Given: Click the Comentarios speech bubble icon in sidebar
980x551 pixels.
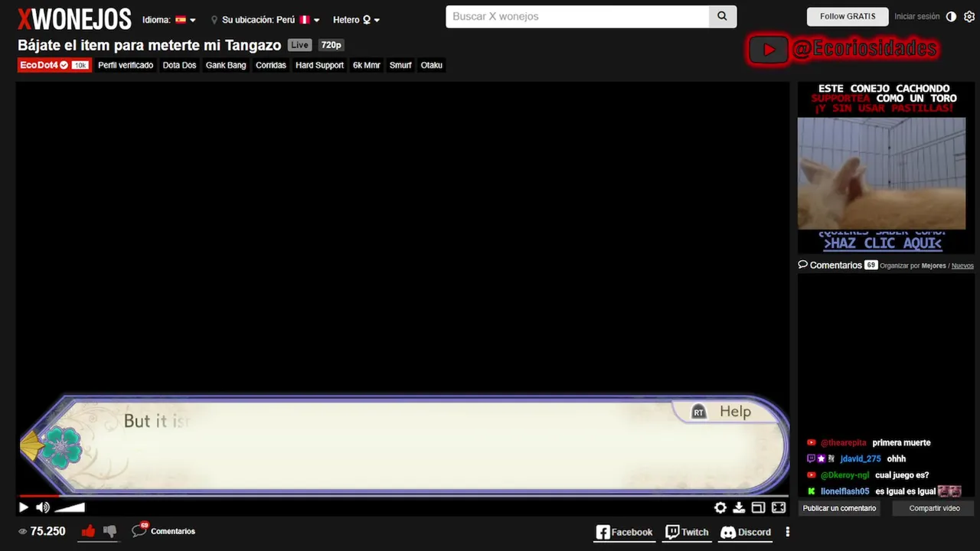Looking at the screenshot, I should pos(803,264).
